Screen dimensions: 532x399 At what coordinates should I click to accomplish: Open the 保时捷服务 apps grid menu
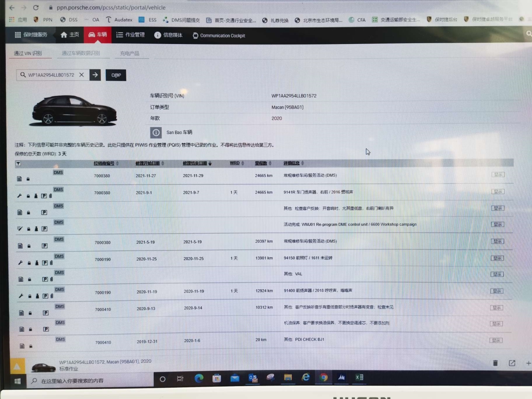pyautogui.click(x=31, y=35)
